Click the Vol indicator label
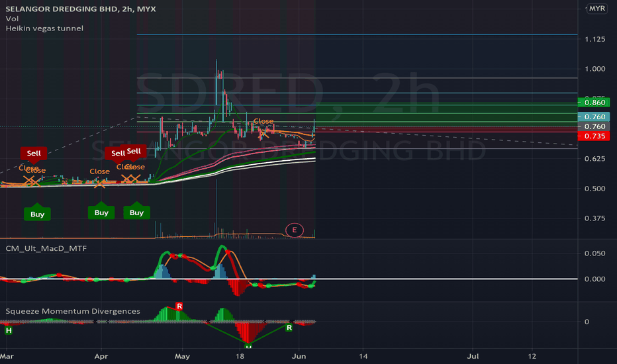Image resolution: width=617 pixels, height=364 pixels. (x=12, y=19)
